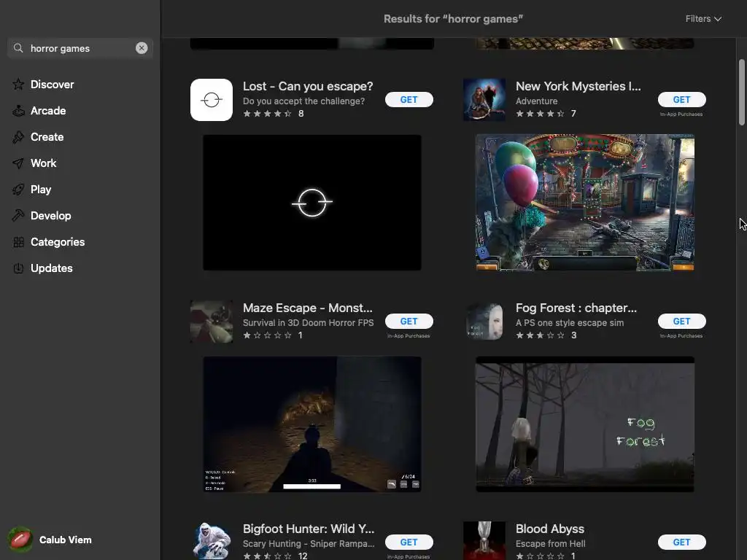This screenshot has width=747, height=560.
Task: Open the Lost - Can you escape app icon
Action: 212,99
